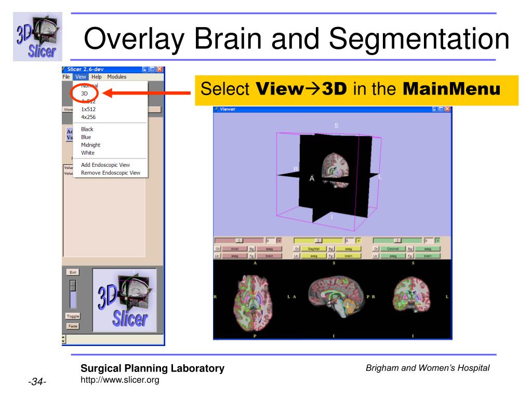Screen dimensions: 532x399
Task: Open the View menu in menu bar
Action: (x=81, y=77)
